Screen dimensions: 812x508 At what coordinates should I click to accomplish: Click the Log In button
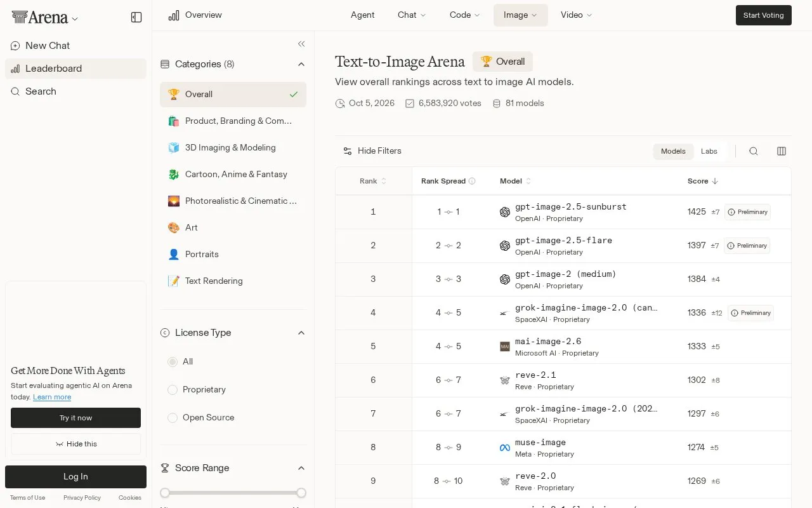click(x=75, y=477)
